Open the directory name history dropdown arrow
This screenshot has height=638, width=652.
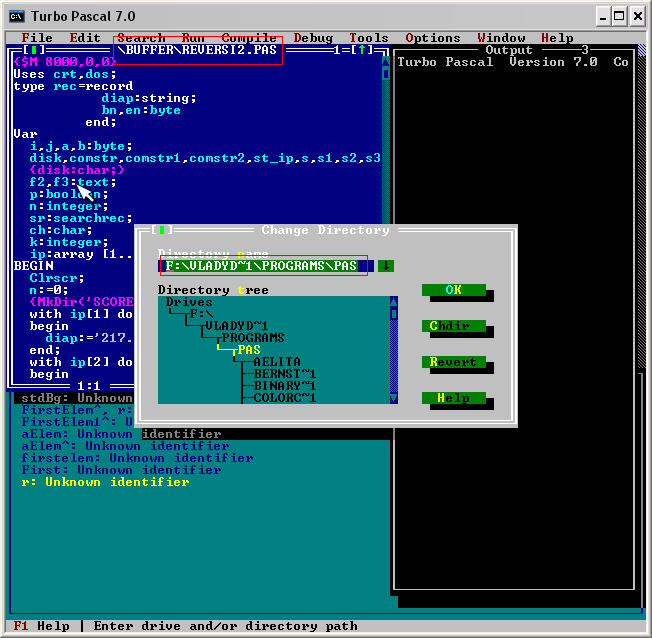(x=386, y=266)
